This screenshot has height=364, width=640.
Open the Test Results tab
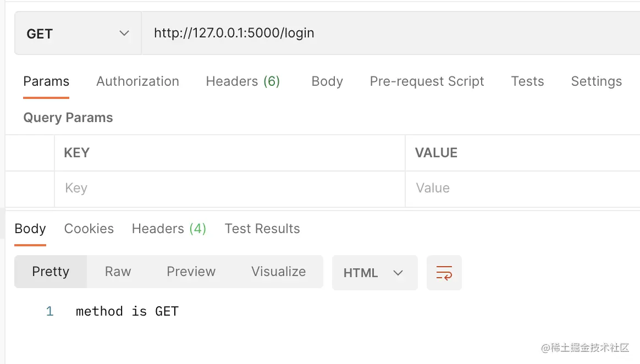(x=262, y=229)
